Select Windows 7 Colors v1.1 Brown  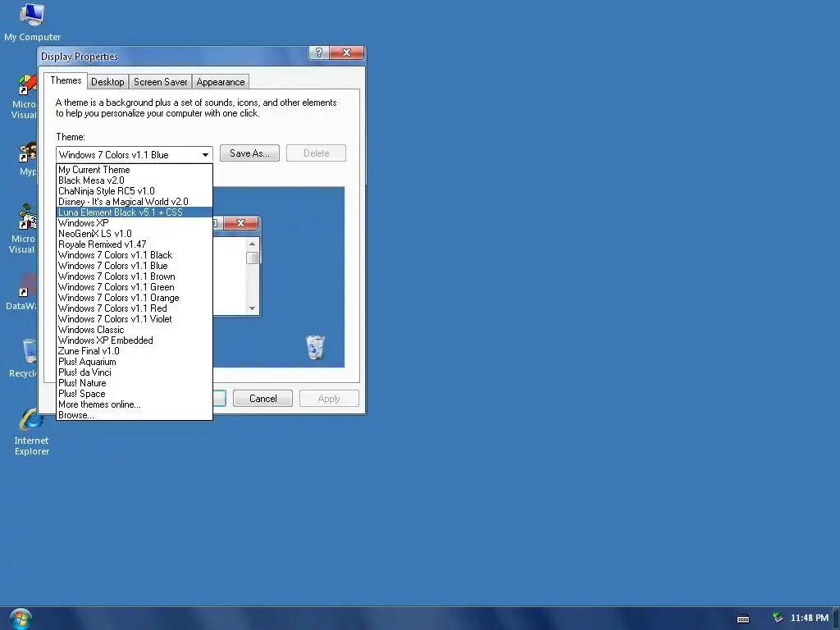point(135,276)
